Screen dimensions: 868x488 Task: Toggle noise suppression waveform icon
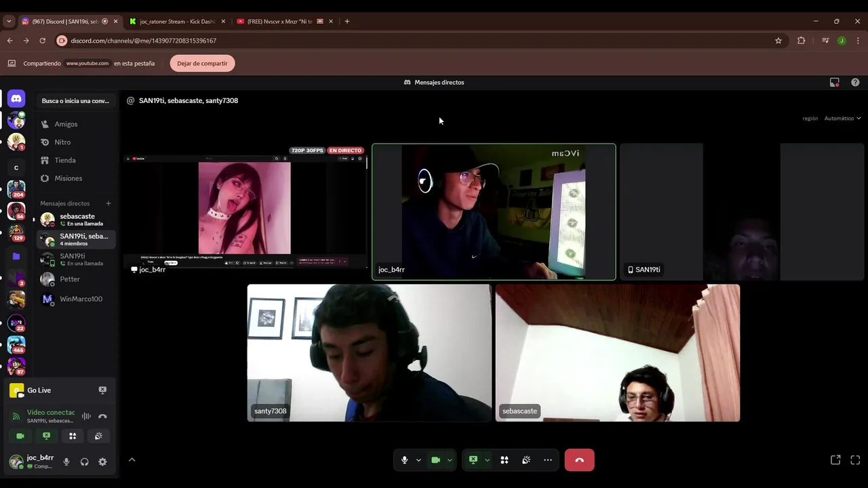pyautogui.click(x=86, y=416)
